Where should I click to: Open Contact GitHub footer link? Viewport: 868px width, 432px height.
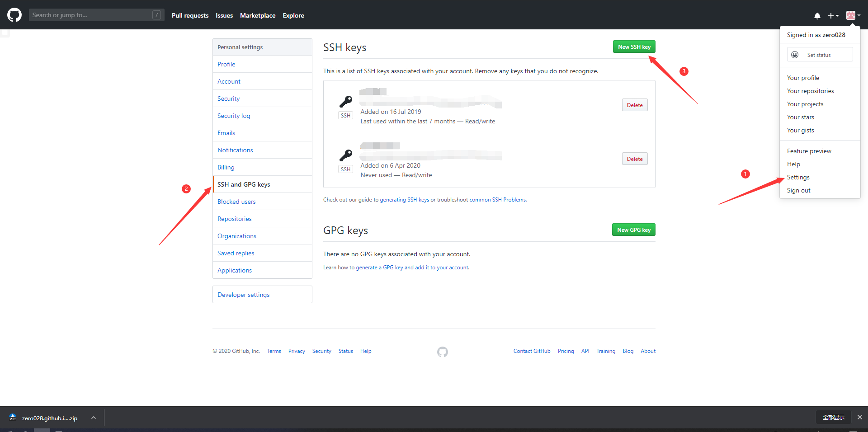point(532,351)
